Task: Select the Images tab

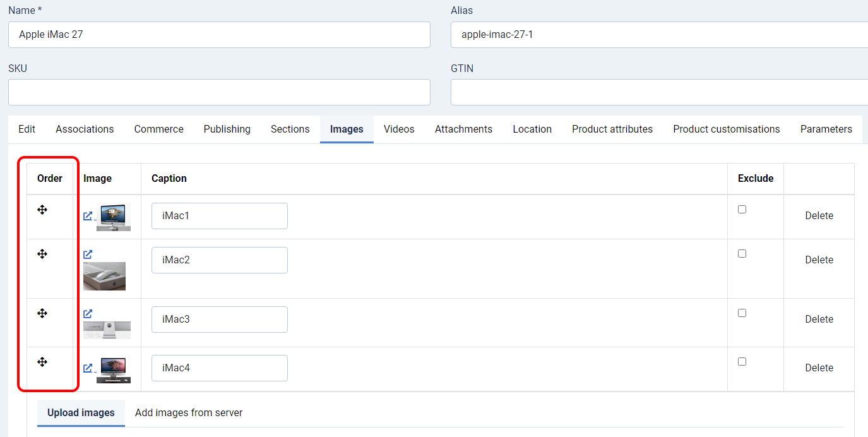Action: click(347, 129)
